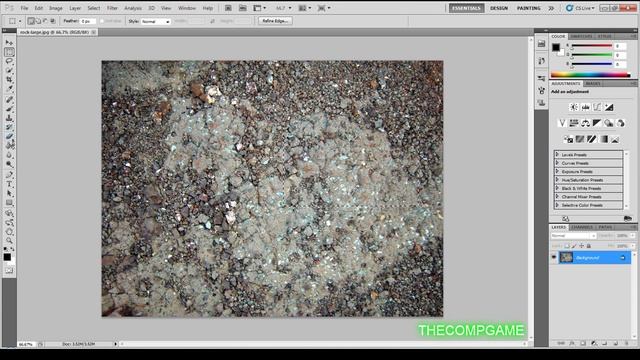Add a Channel Mixer adjustment

coord(620,123)
